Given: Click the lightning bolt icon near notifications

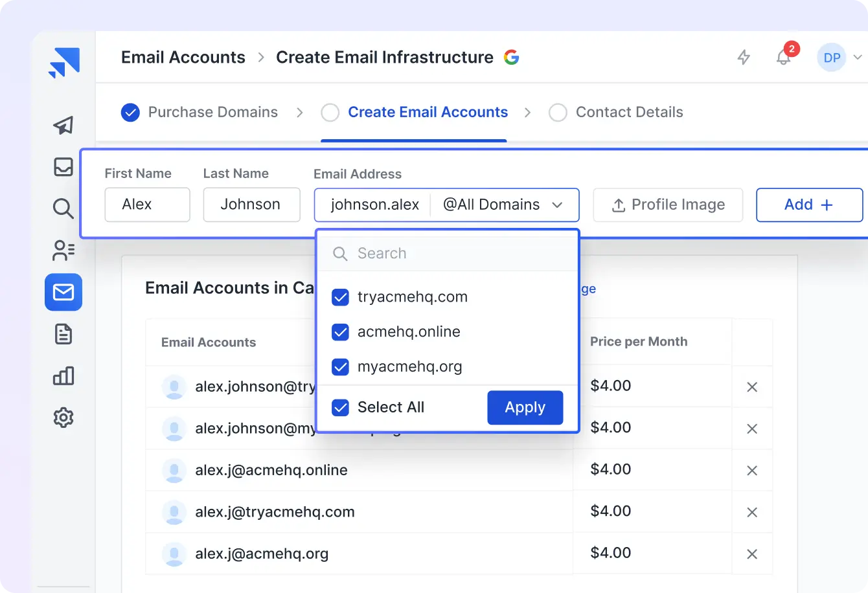Looking at the screenshot, I should click(744, 57).
